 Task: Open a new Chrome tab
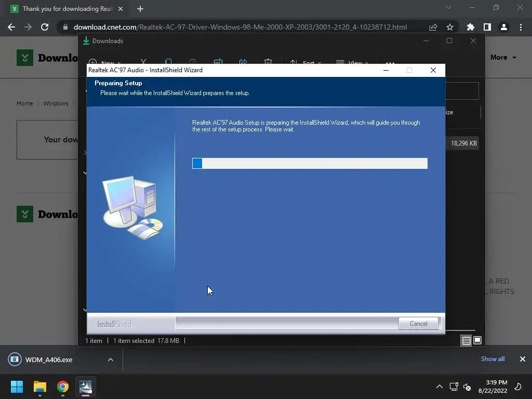coord(140,9)
